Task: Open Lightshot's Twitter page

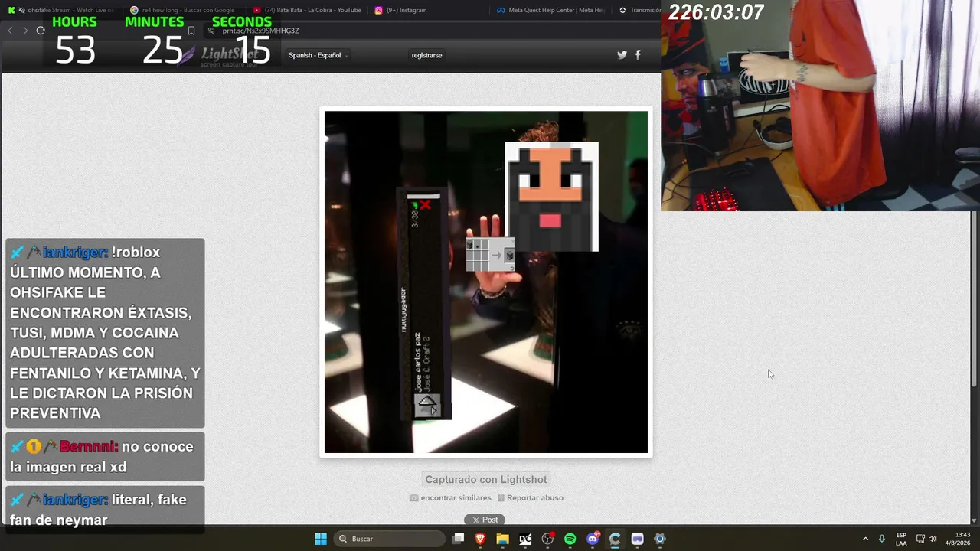Action: pyautogui.click(x=622, y=55)
